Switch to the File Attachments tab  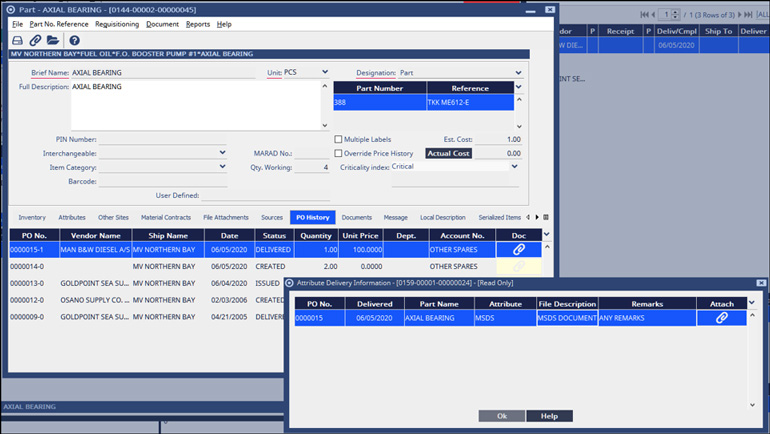point(225,217)
